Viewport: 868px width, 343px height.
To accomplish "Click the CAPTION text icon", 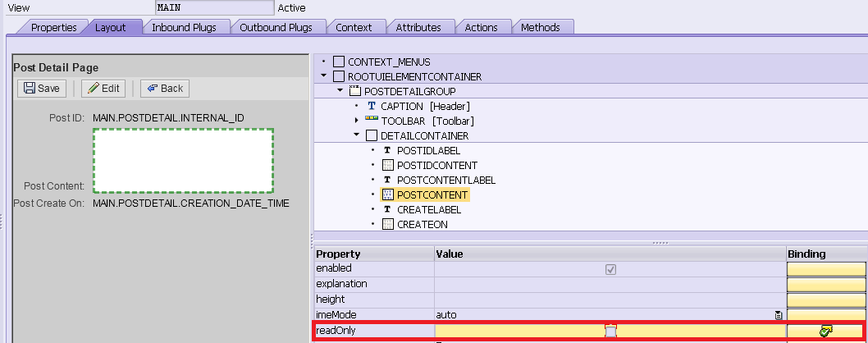I will [372, 106].
